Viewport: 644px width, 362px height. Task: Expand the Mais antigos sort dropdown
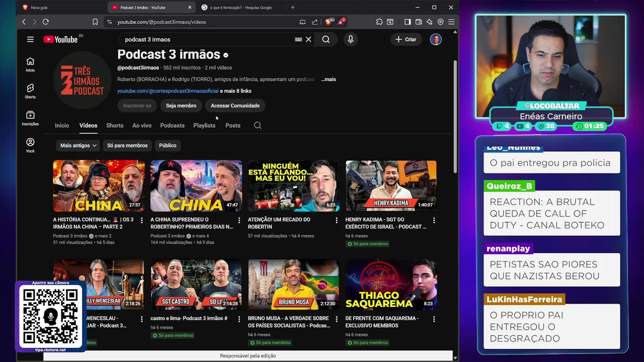point(78,145)
